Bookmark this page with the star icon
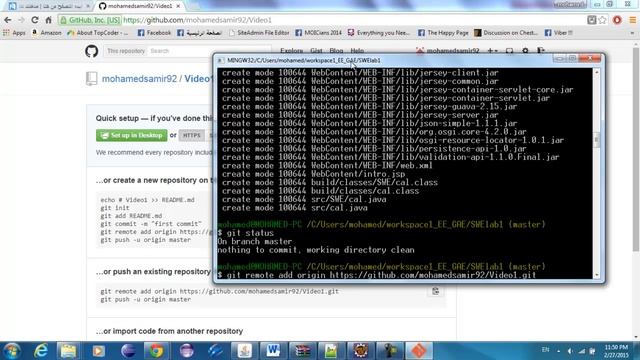The height and width of the screenshot is (360, 640). 602,20
